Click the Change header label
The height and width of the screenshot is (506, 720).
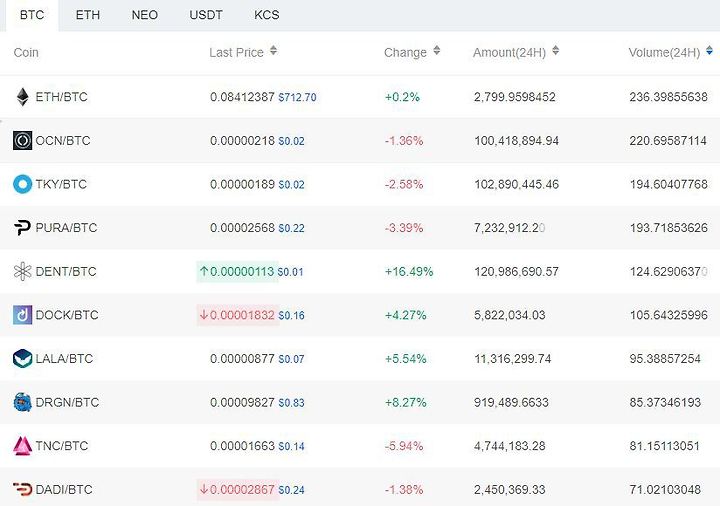tap(405, 53)
